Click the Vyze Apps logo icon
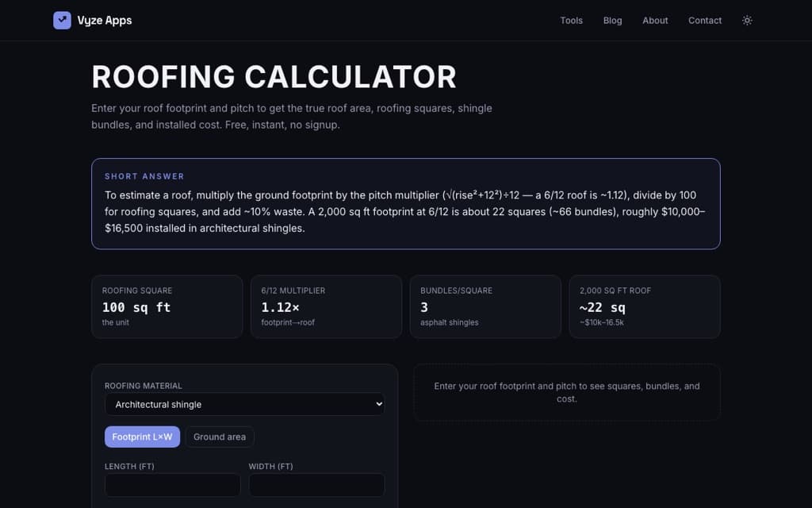 tap(62, 20)
